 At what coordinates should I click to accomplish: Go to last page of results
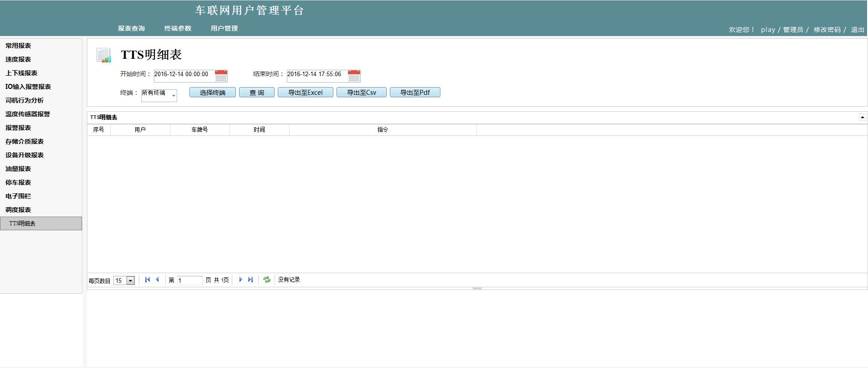point(250,280)
